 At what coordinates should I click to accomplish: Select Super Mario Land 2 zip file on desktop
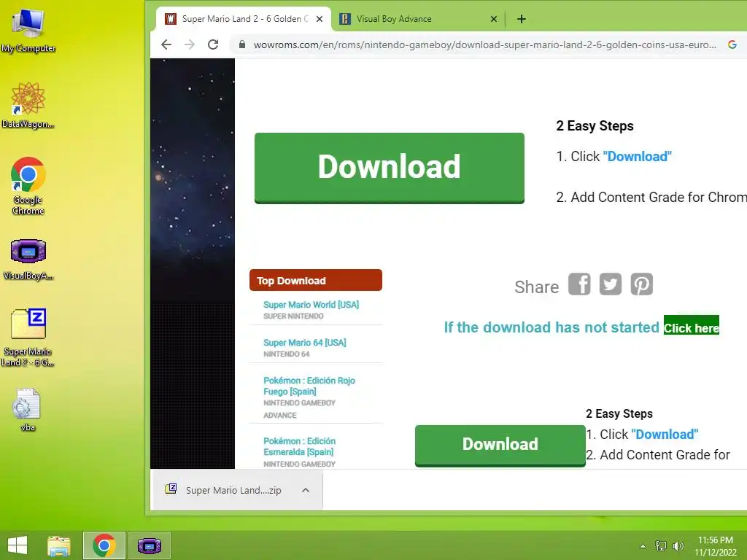coord(28,337)
